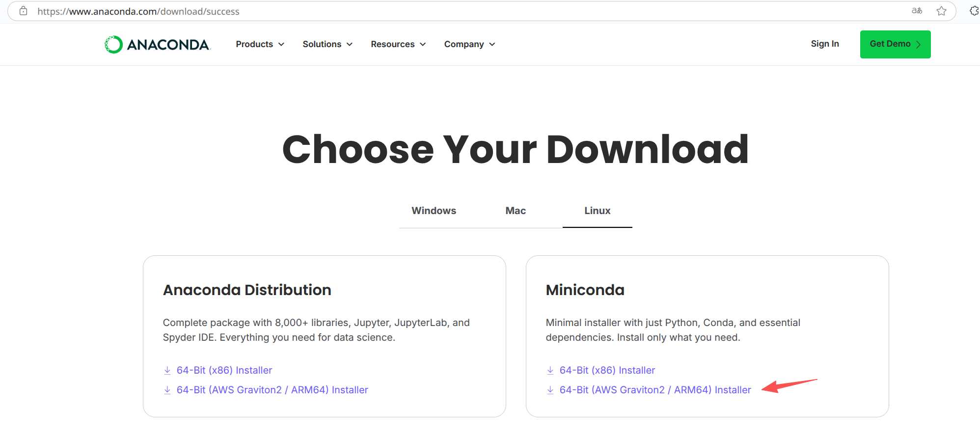980x435 pixels.
Task: Download Anaconda Distribution ARM64 Installer
Action: pos(272,390)
